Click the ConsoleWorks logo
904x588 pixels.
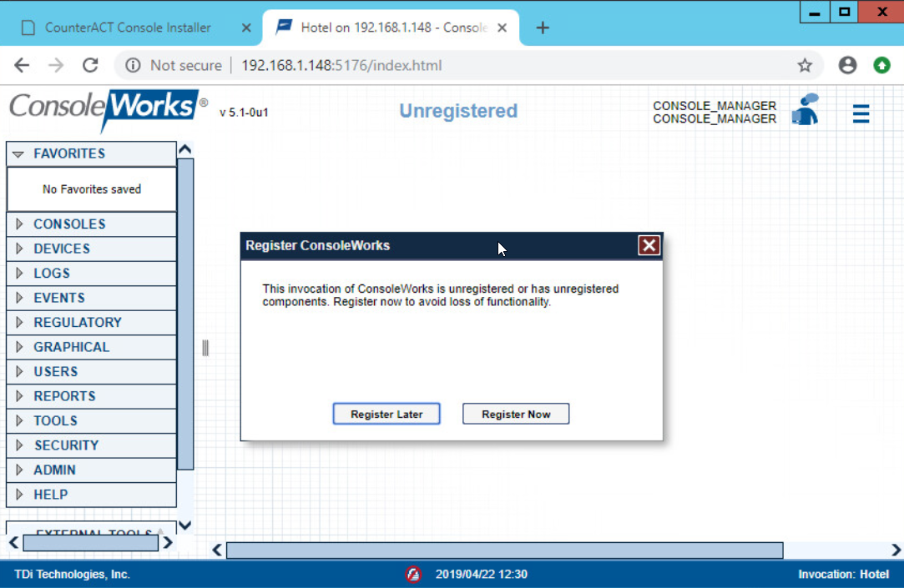click(x=108, y=109)
